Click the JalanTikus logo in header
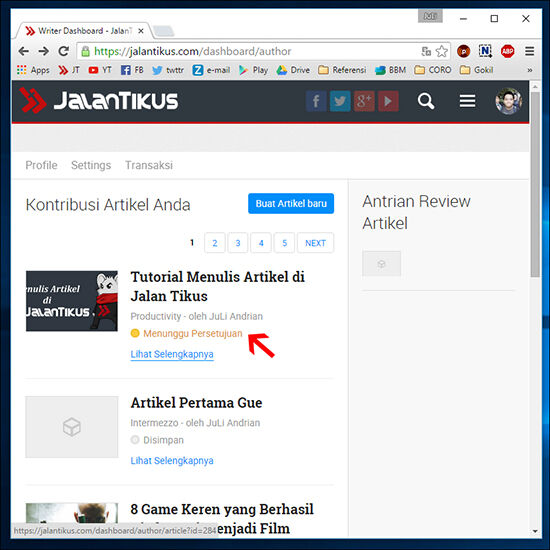The image size is (550, 550). pyautogui.click(x=99, y=101)
